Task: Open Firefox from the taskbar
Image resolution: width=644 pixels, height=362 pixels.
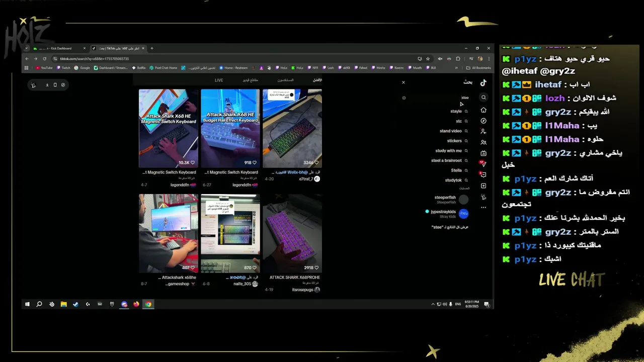Action: click(x=136, y=304)
